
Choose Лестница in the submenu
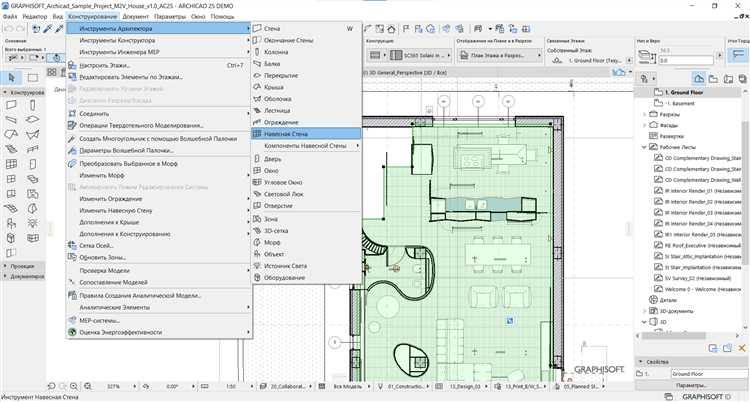coord(306,111)
